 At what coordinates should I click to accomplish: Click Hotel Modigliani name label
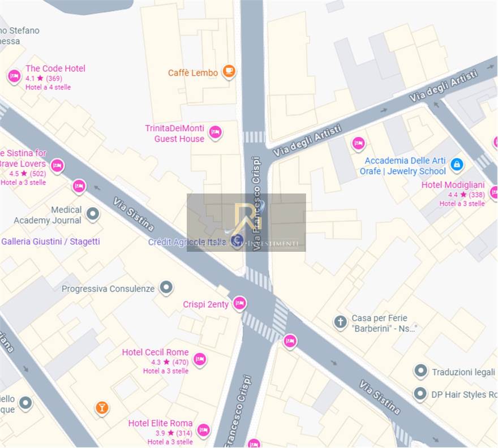point(453,185)
